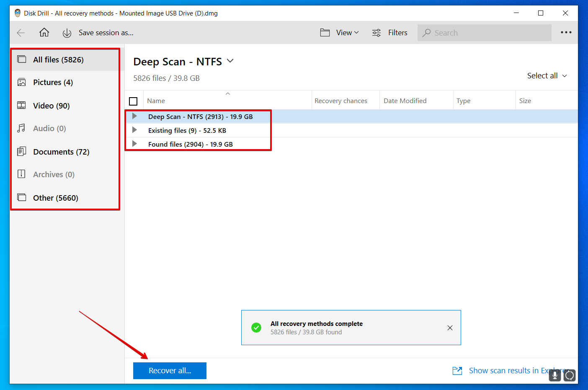
Task: Dismiss the recovery complete notification
Action: point(450,328)
